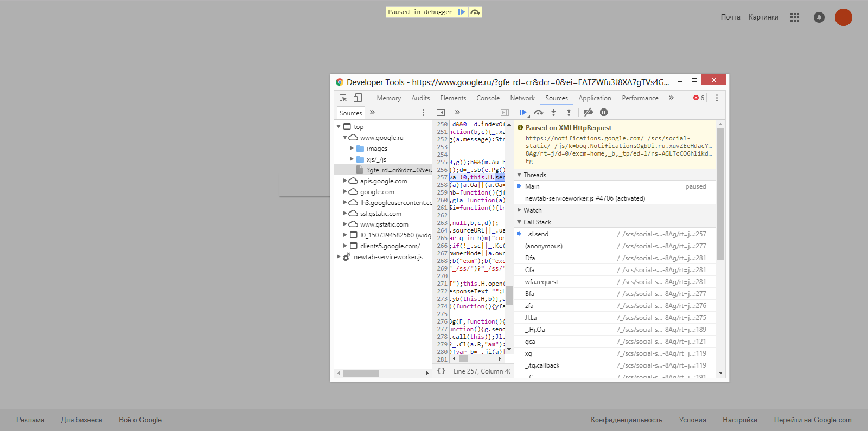Collapse www.google.ru domain node

tap(345, 138)
